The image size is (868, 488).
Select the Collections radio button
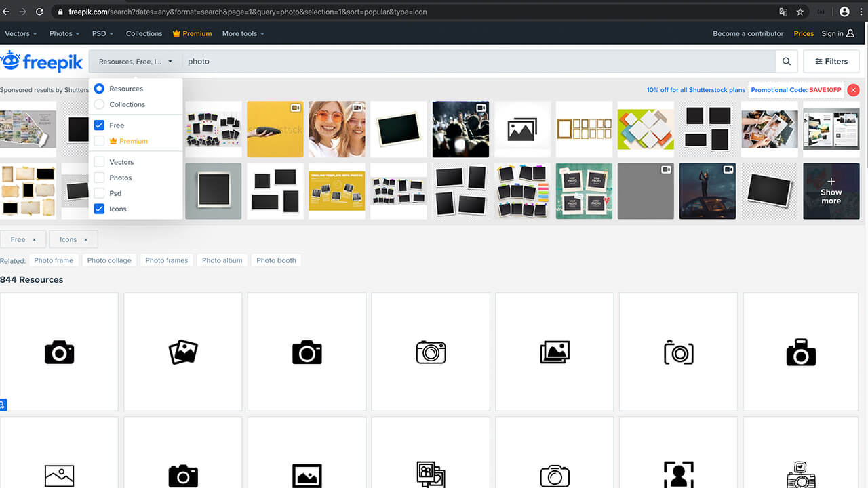99,104
